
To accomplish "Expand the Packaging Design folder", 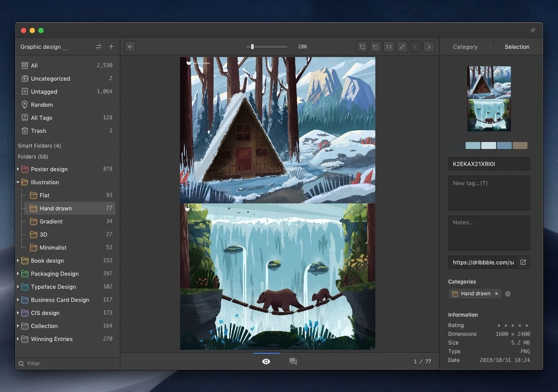I will tap(18, 274).
